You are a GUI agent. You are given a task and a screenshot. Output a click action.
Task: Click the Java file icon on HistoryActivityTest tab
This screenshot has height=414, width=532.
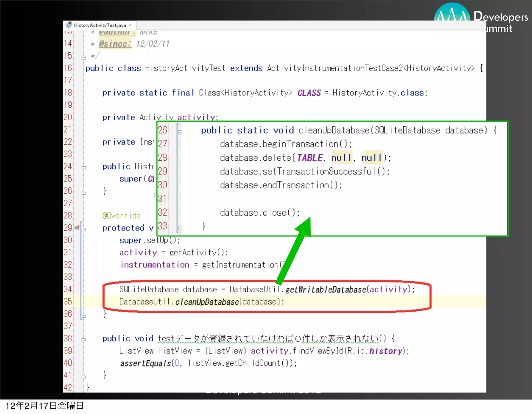69,25
